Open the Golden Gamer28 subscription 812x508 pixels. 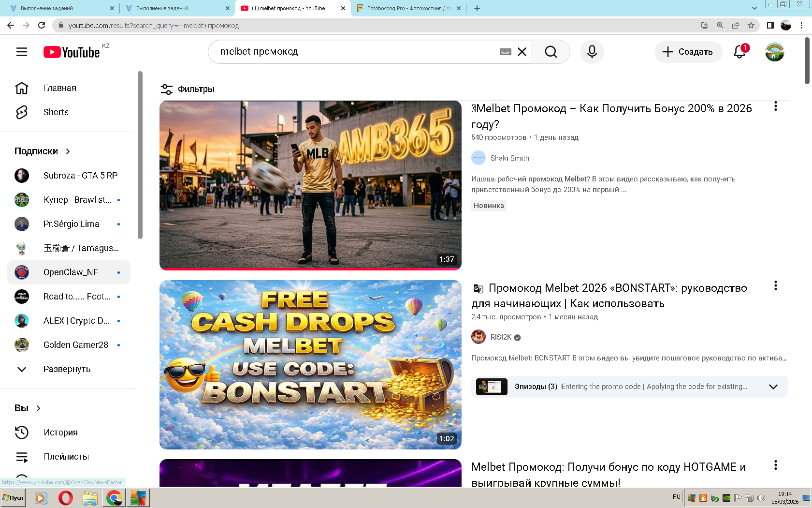69,345
